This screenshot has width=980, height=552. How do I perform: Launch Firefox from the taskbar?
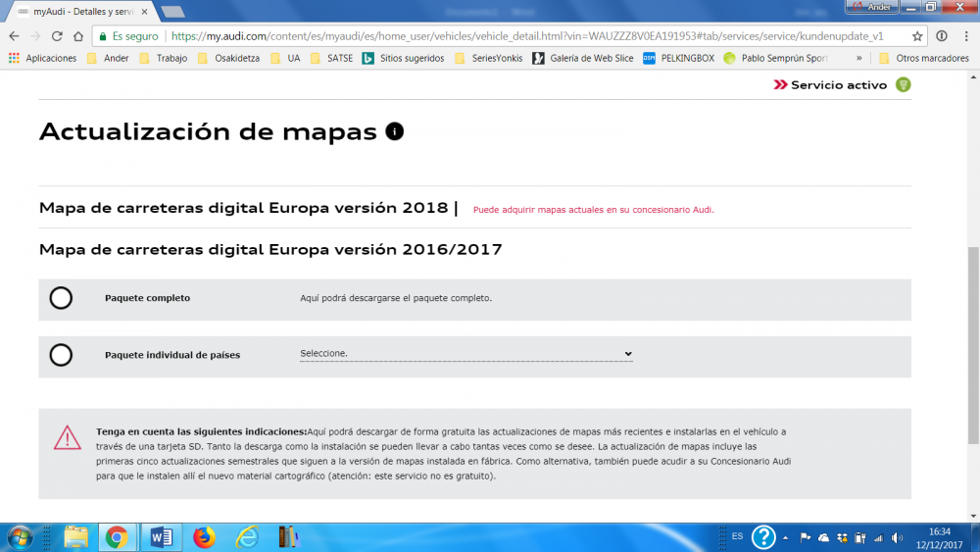pos(204,537)
